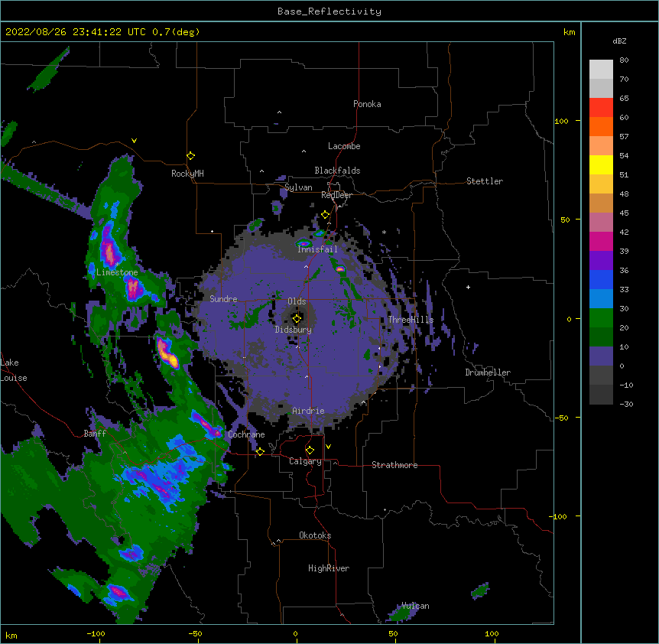Click the horizontal axis -100 km tick label
The height and width of the screenshot is (644, 659).
[96, 633]
